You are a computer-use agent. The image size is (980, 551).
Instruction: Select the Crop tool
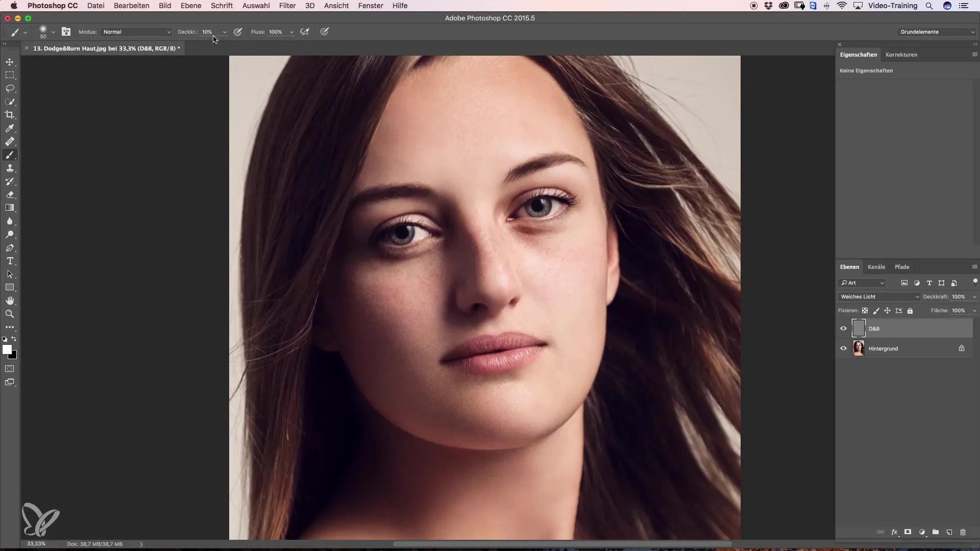coord(10,115)
